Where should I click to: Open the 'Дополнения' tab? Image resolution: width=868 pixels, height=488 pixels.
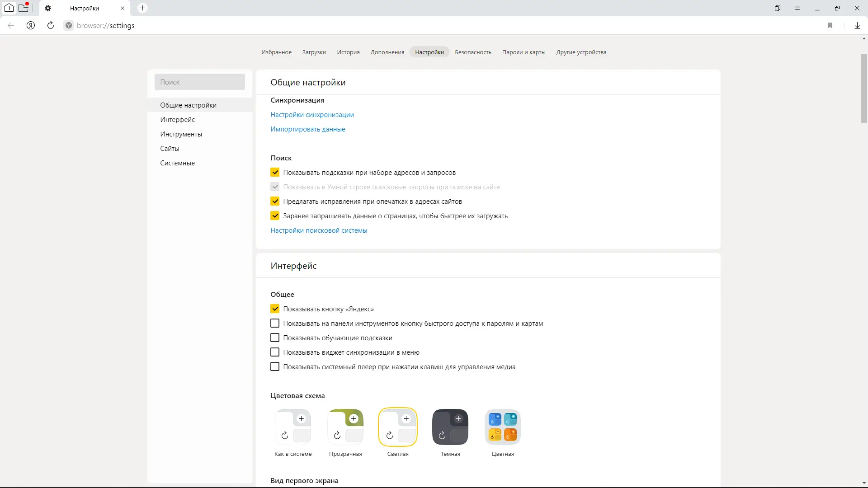pos(387,52)
